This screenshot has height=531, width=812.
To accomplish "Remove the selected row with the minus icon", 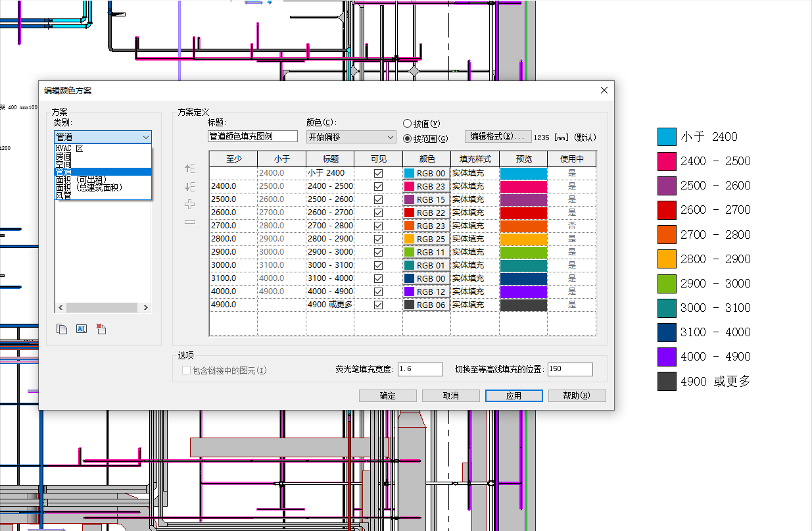I will [190, 222].
